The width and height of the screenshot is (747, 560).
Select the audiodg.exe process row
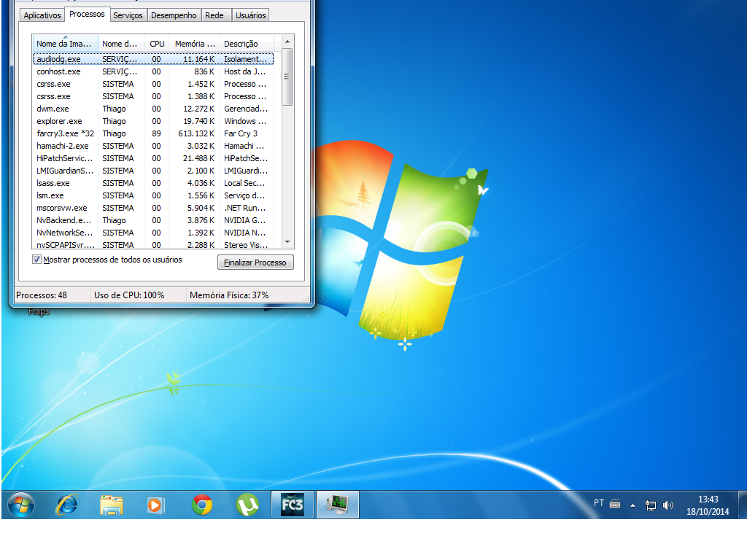[153, 59]
